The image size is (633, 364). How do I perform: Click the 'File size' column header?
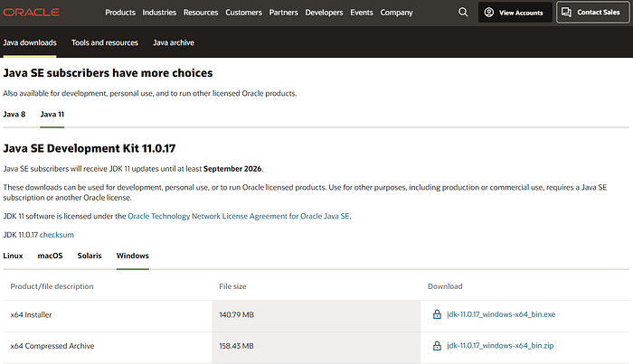pos(232,286)
